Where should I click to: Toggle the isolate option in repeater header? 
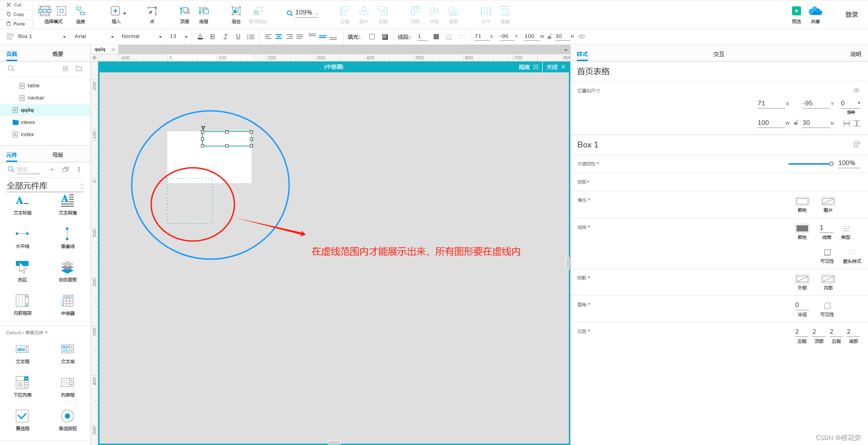coord(529,67)
